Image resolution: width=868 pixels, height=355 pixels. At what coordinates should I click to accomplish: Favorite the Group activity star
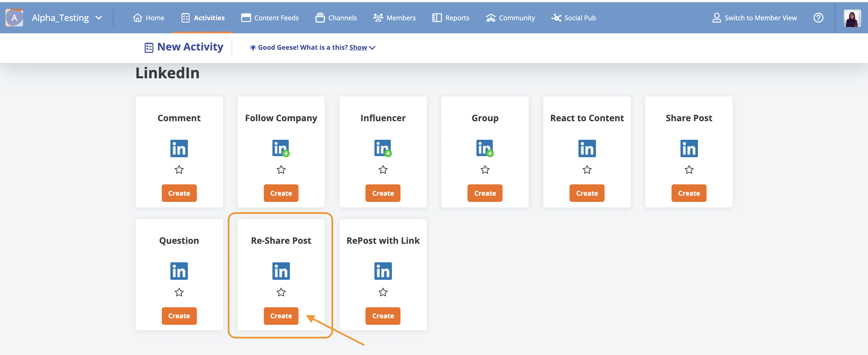pos(485,170)
